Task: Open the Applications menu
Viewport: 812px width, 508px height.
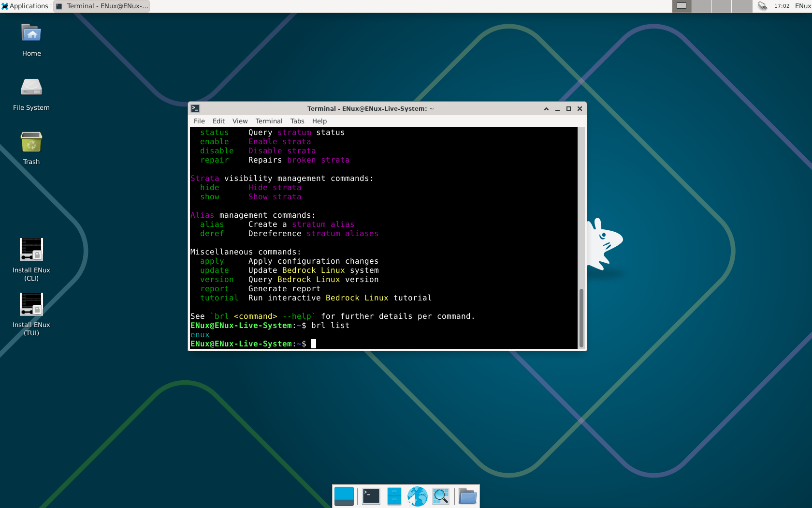Action: tap(25, 6)
